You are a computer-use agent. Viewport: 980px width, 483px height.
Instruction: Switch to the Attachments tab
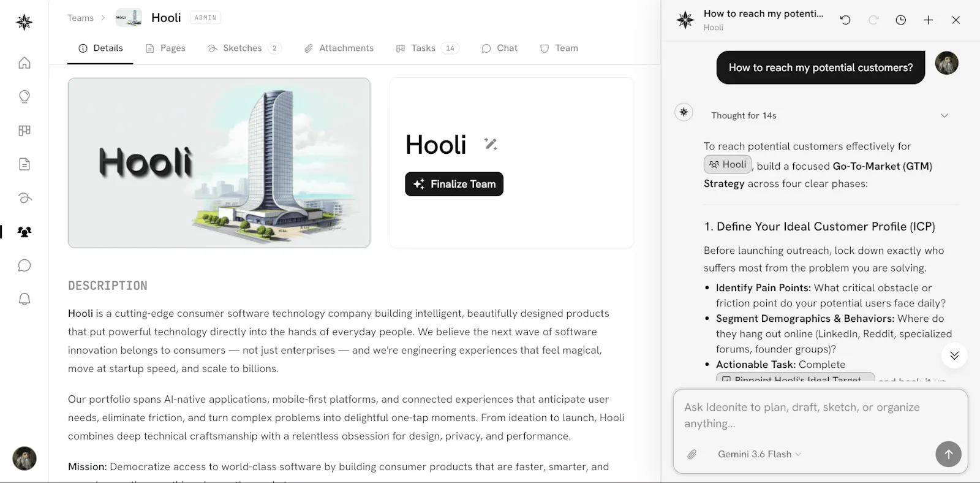pyautogui.click(x=339, y=48)
